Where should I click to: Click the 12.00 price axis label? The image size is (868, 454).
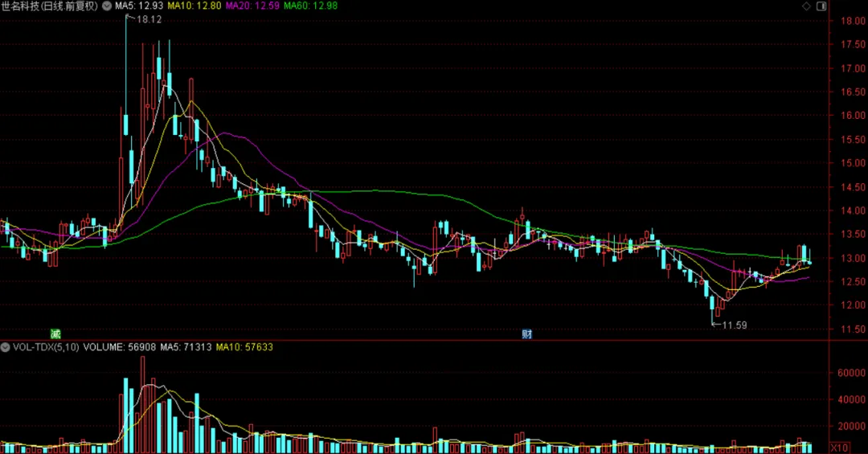(853, 305)
